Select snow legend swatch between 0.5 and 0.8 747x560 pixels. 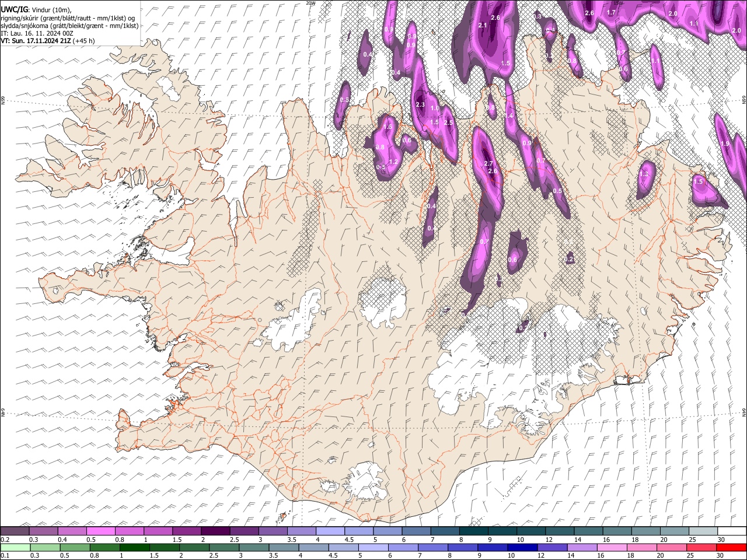tap(100, 531)
